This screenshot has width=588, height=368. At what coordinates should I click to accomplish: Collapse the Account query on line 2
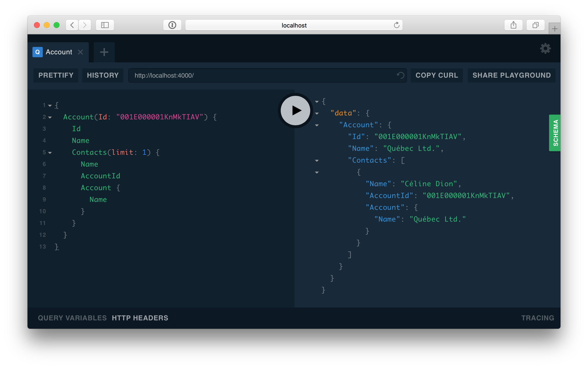(50, 117)
